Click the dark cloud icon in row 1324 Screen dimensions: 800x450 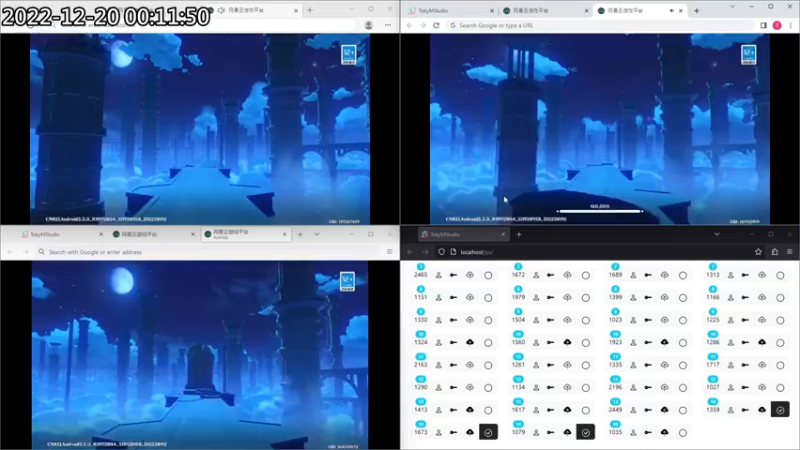point(470,342)
